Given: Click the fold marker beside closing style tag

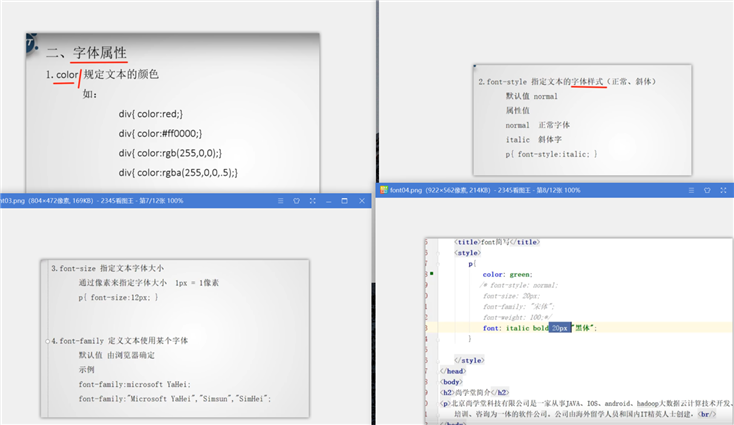Looking at the screenshot, I should click(x=438, y=360).
